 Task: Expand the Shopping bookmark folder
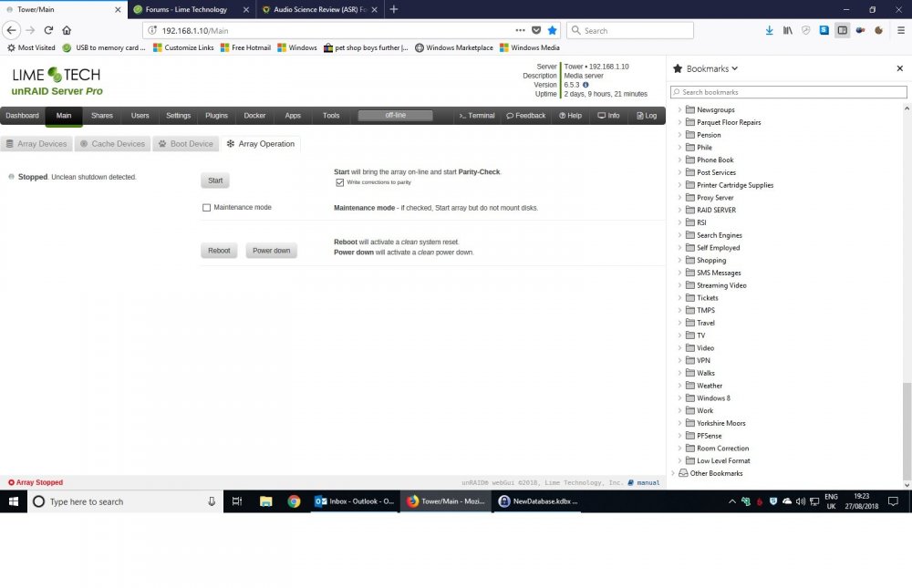coord(679,260)
